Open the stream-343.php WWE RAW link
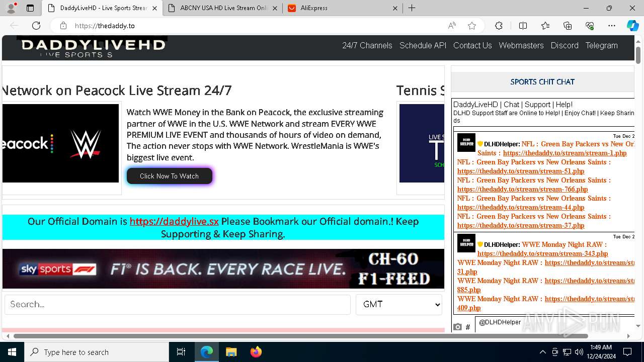The image size is (644, 362). (x=542, y=254)
